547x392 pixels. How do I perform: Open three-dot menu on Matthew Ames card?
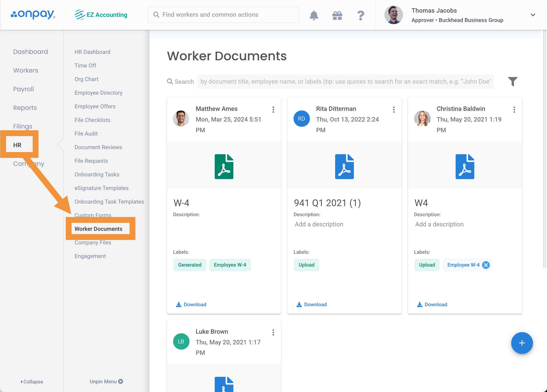tap(273, 110)
